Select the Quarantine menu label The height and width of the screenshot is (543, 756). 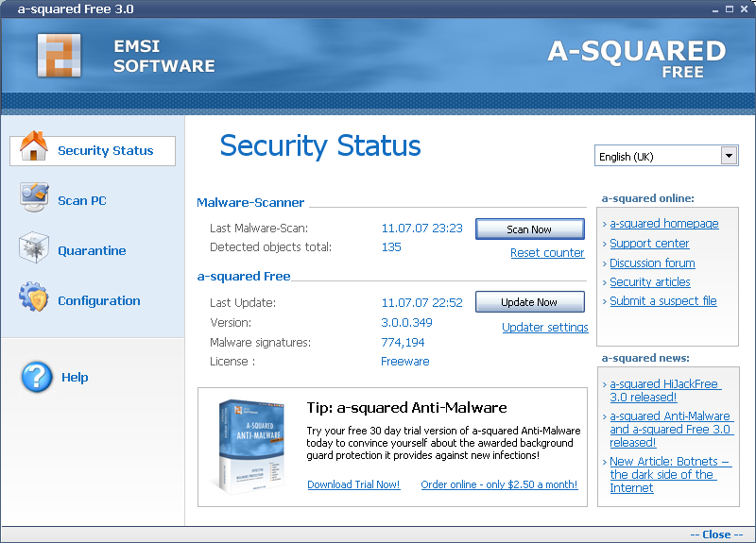[x=92, y=251]
